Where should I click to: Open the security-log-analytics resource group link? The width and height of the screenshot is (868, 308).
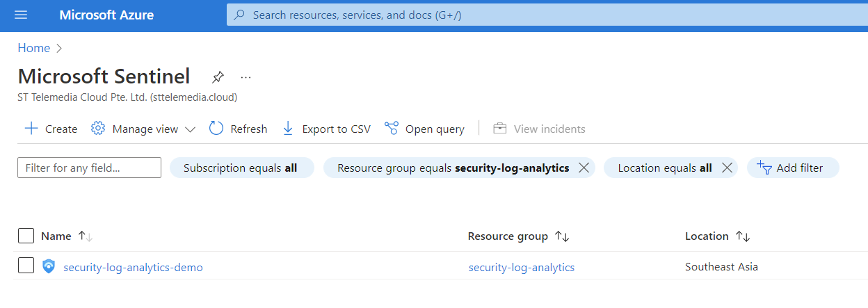pyautogui.click(x=521, y=267)
